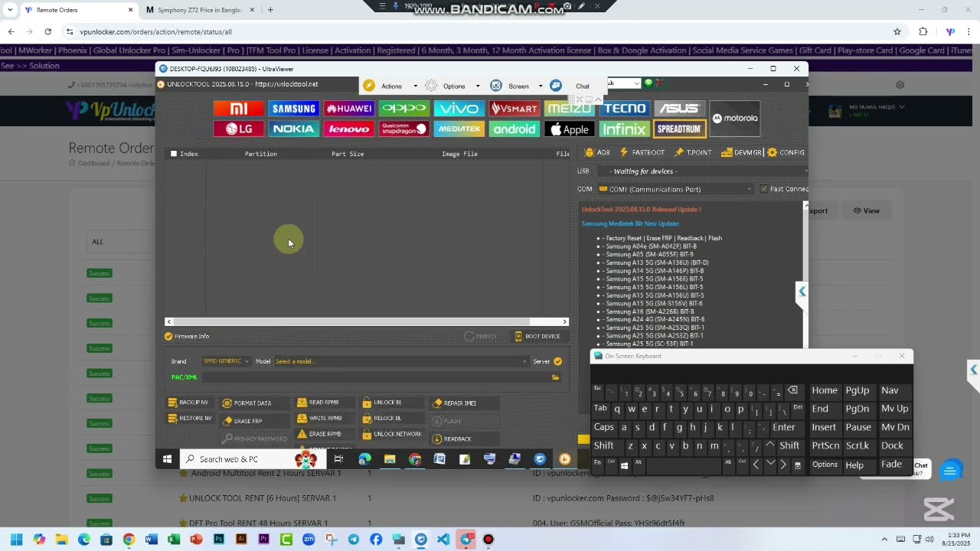Select the MediaTek brand tile
The image size is (980, 551).
pyautogui.click(x=459, y=129)
